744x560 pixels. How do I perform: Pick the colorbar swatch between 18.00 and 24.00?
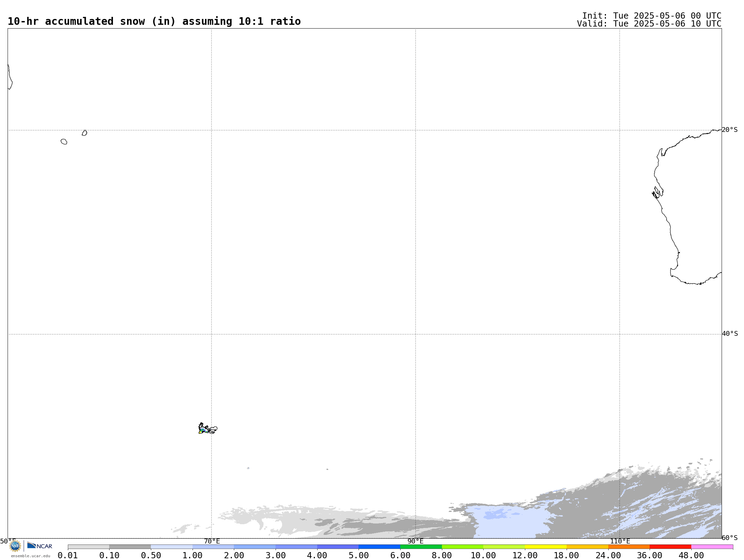(587, 547)
